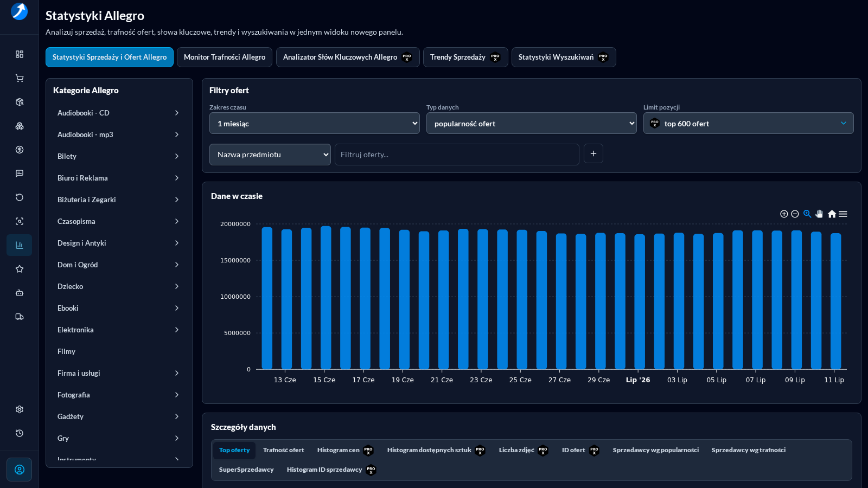Click the user profile icon at bottom
This screenshot has width=868, height=488.
20,470
